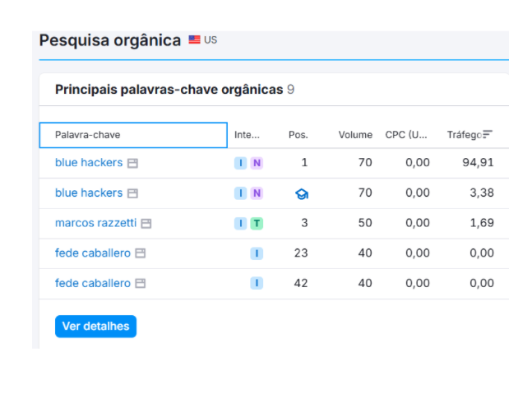Viewport: 532px width, 399px height.
Task: Sort by the Pos. column header
Action: pyautogui.click(x=298, y=135)
